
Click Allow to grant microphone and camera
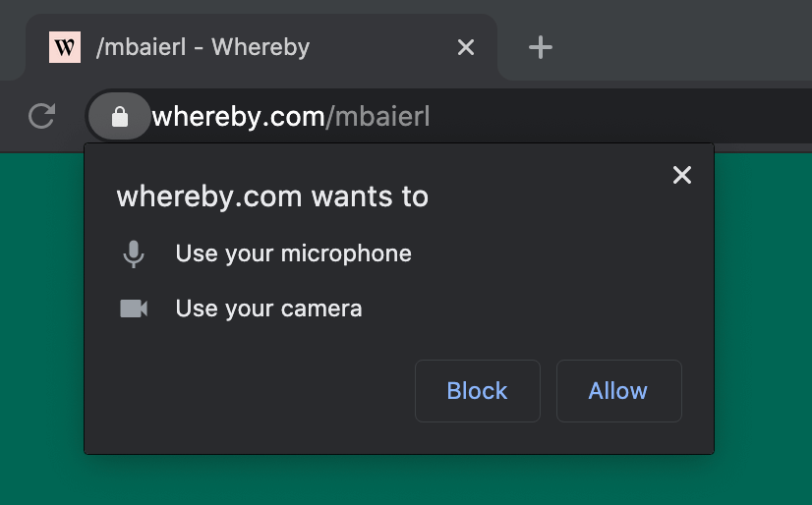tap(619, 391)
